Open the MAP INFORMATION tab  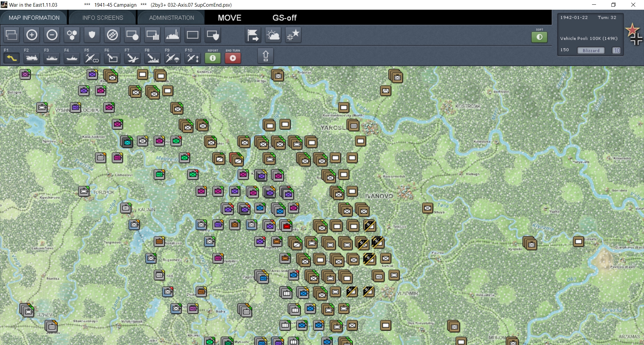(x=34, y=18)
